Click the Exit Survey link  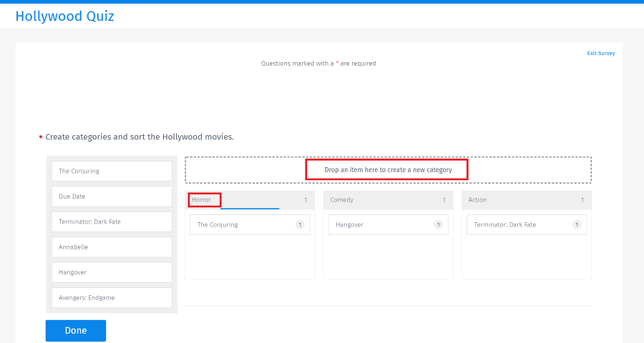click(600, 54)
